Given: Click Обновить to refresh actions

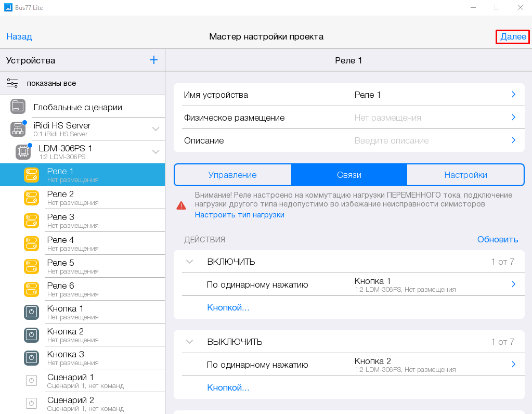Looking at the screenshot, I should [497, 239].
